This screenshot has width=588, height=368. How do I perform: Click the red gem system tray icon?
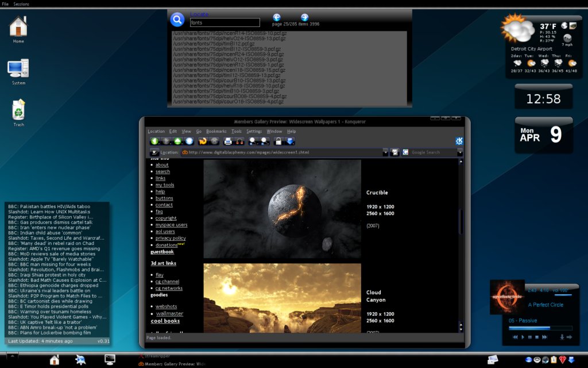tap(563, 360)
